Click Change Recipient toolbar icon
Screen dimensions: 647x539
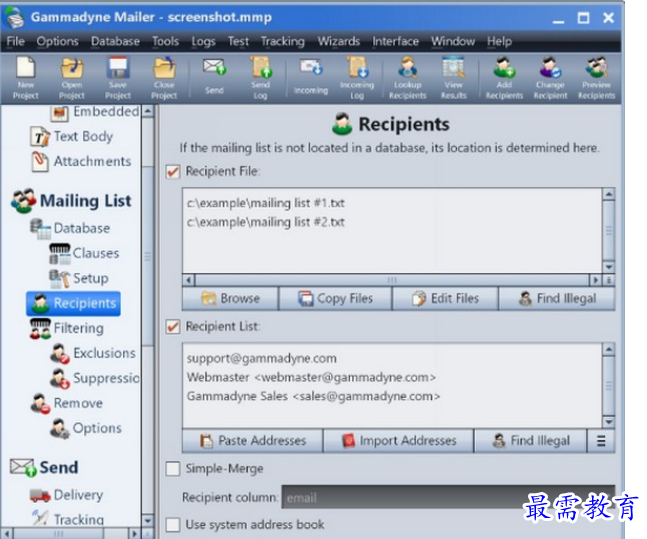click(x=550, y=78)
